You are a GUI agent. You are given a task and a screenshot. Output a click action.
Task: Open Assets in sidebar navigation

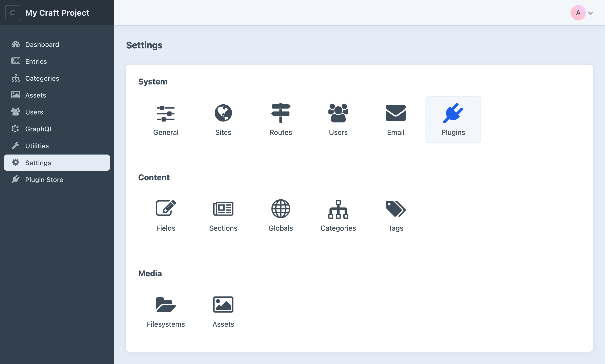point(57,95)
